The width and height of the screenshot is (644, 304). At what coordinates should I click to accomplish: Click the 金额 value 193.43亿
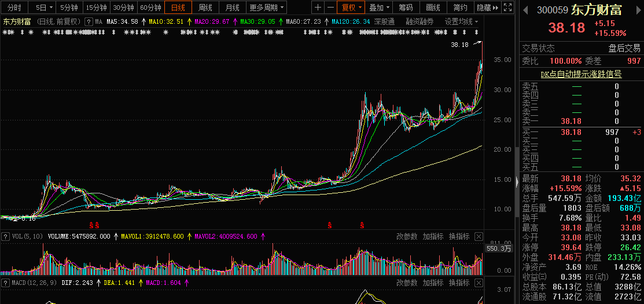click(x=624, y=199)
